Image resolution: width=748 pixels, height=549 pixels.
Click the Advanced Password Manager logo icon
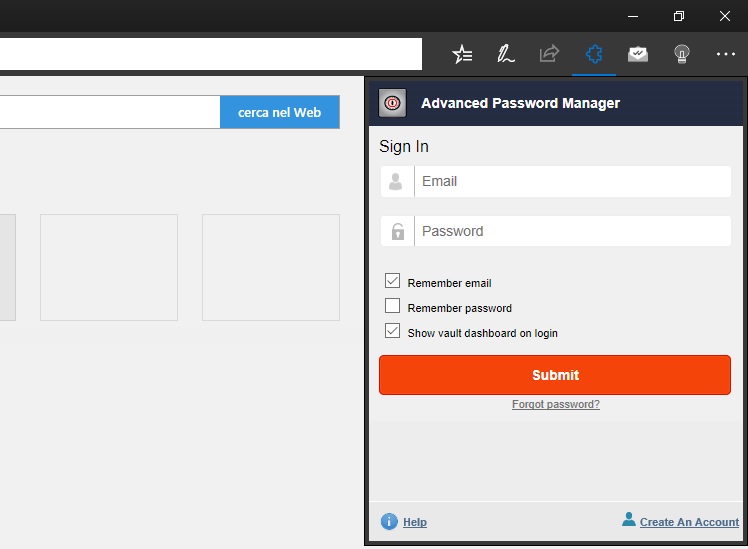coord(393,103)
